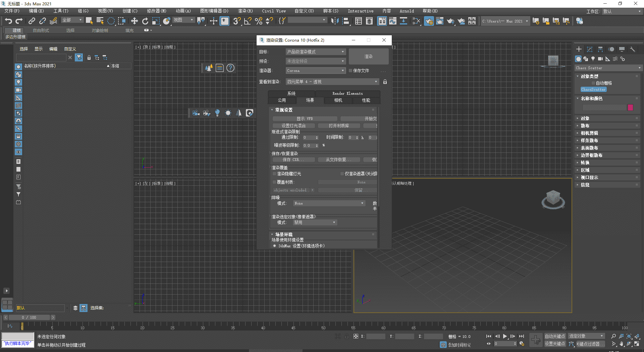Enable the 渲染隐藏灯光 checkbox

(274, 174)
